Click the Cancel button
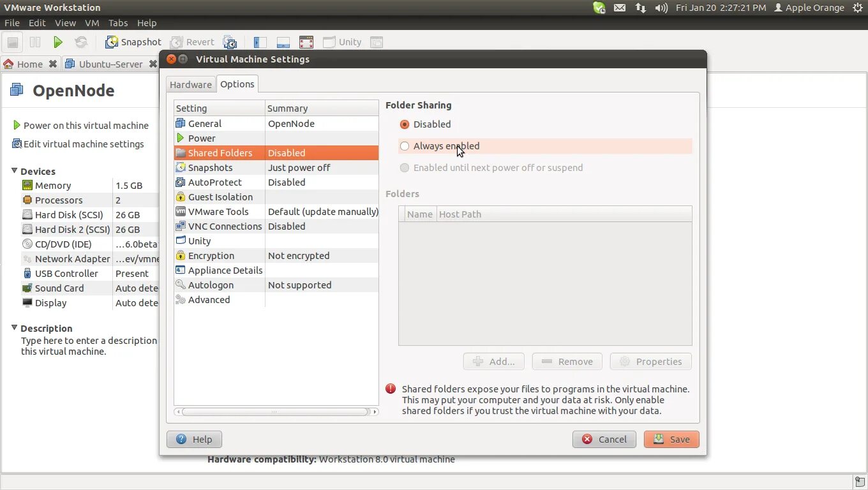The height and width of the screenshot is (490, 868). pyautogui.click(x=604, y=440)
